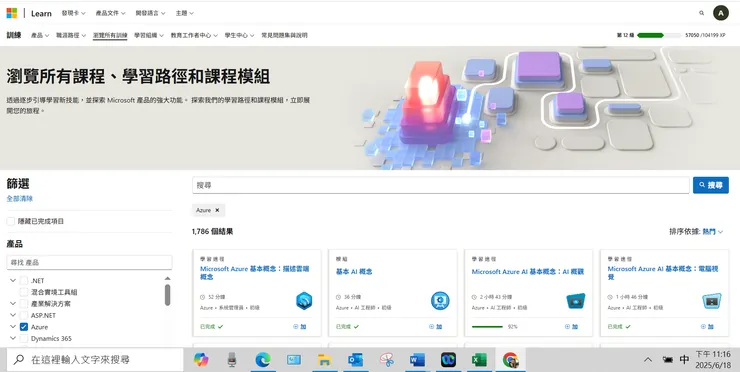The image size is (740, 372).
Task: Expand the 產業解決方案 tree node
Action: pos(13,304)
